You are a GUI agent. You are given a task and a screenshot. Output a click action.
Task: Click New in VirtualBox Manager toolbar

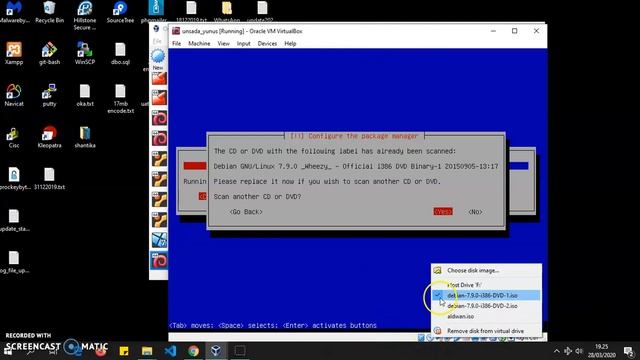(158, 60)
